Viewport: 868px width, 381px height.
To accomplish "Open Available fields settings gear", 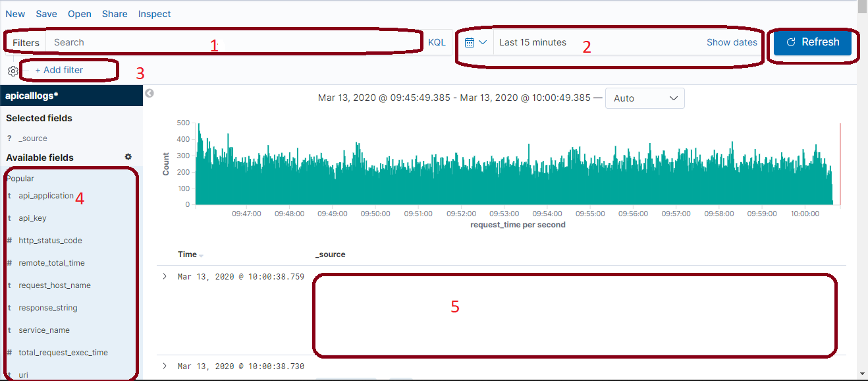I will (x=128, y=157).
